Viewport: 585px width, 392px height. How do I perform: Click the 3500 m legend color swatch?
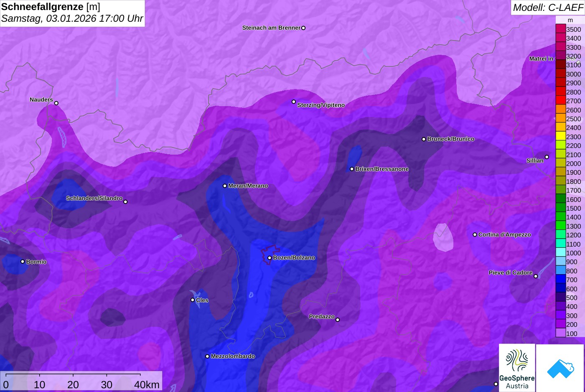[x=560, y=29]
